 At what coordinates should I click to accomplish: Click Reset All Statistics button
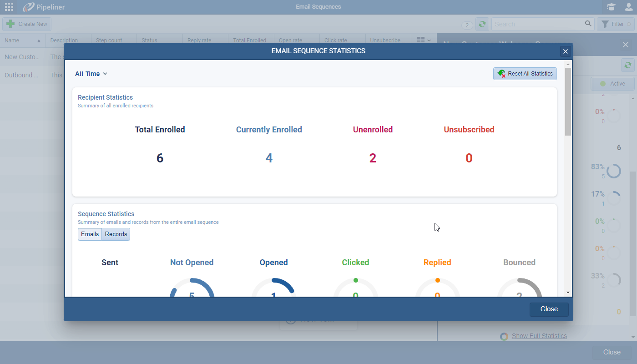coord(525,74)
